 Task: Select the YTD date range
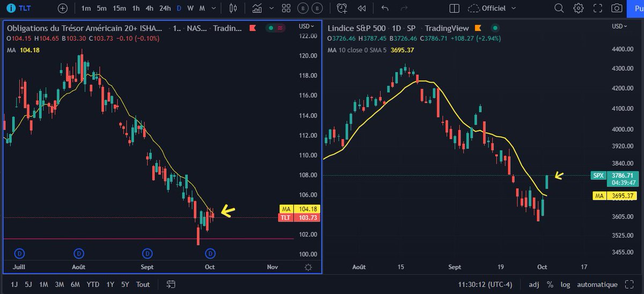(x=93, y=284)
